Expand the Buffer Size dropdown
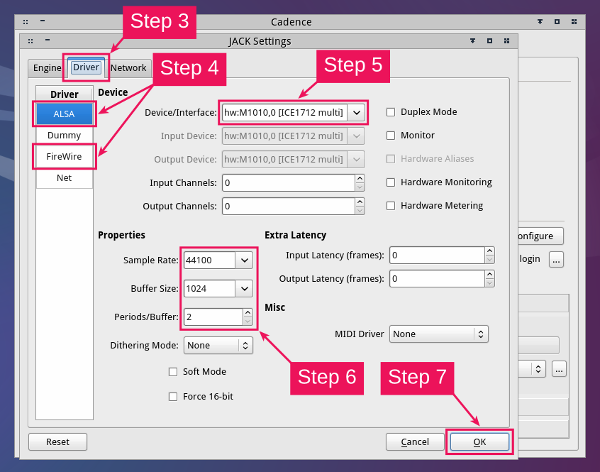Screen dimensions: 600x472 [244, 289]
